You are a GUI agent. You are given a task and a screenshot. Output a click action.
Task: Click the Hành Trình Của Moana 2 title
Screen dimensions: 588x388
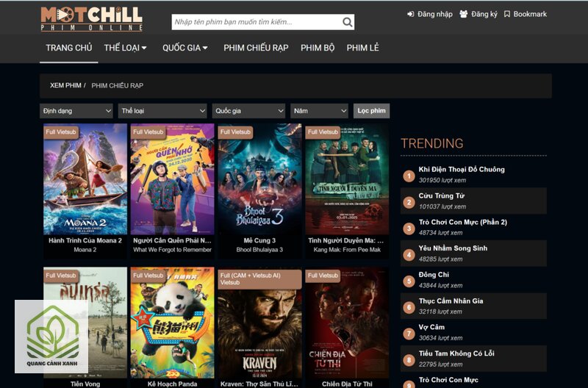(85, 241)
